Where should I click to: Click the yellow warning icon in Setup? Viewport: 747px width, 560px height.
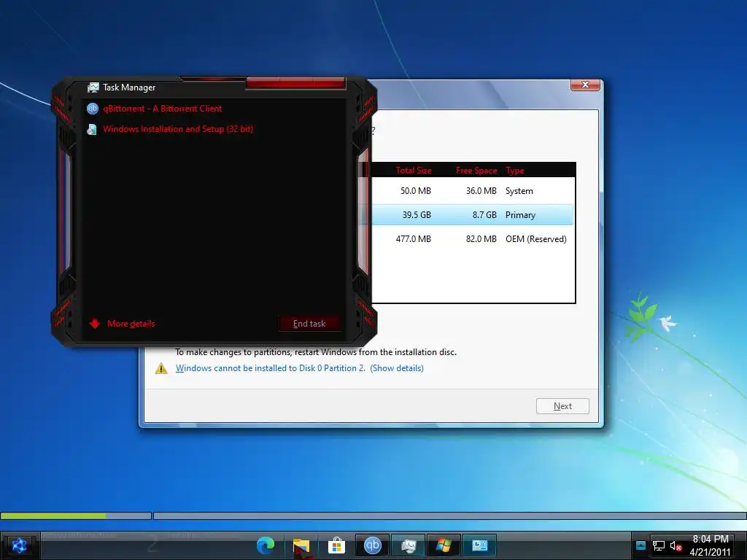tap(161, 368)
